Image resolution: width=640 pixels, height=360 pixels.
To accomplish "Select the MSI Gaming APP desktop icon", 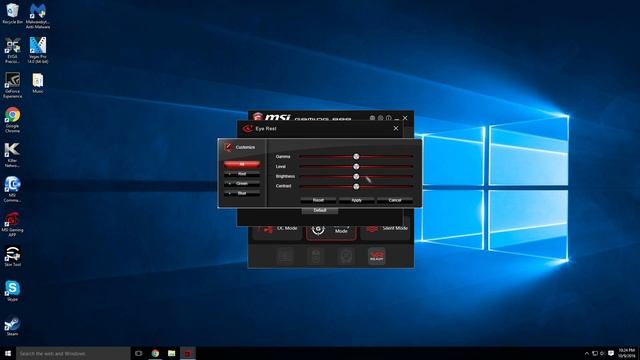I will tap(12, 224).
